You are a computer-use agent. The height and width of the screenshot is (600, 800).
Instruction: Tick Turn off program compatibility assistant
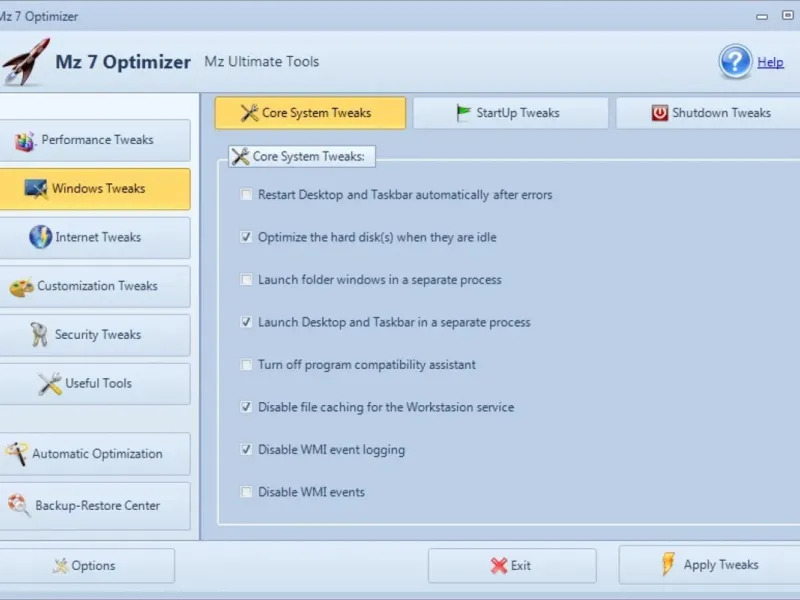click(x=246, y=365)
